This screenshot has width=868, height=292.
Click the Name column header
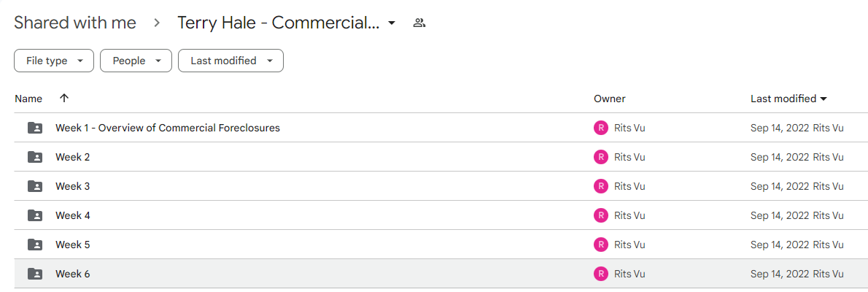[28, 99]
